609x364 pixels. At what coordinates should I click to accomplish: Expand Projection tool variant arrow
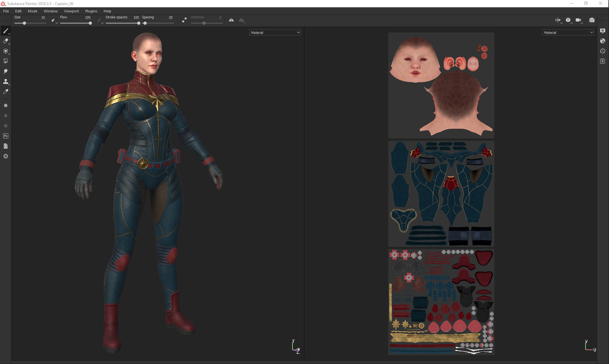[x=9, y=54]
